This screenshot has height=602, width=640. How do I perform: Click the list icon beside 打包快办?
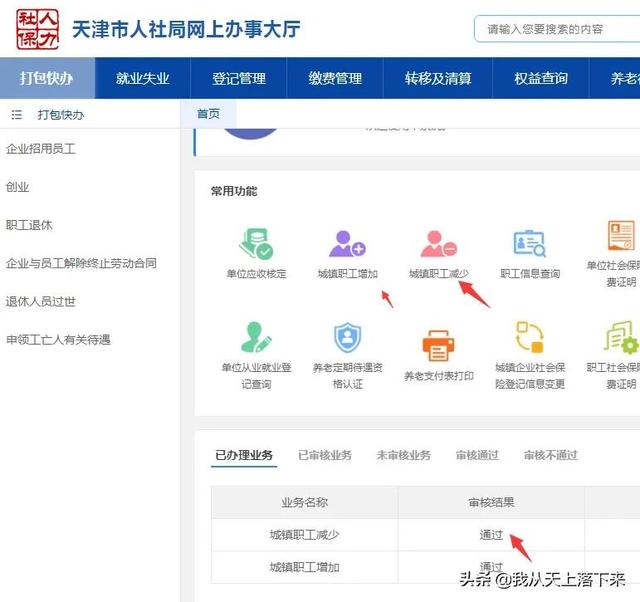(x=17, y=115)
